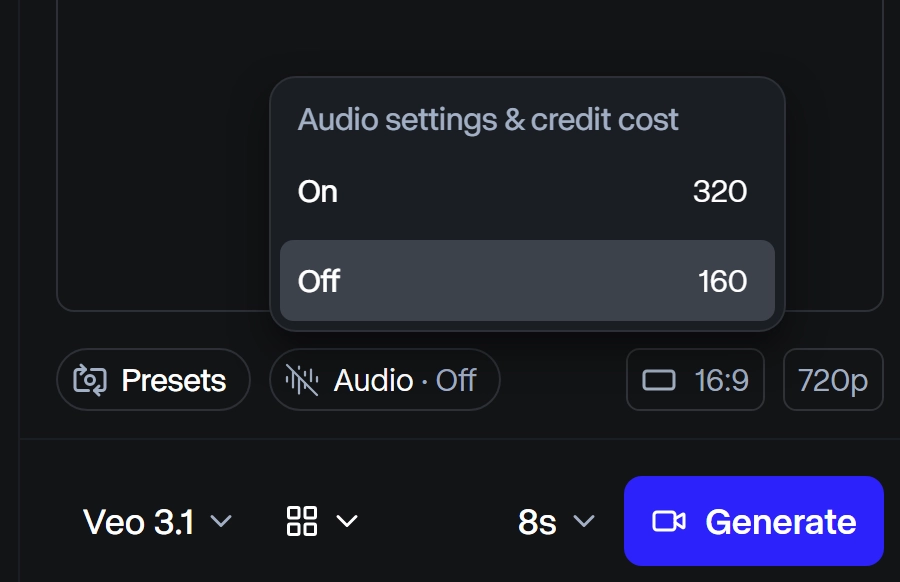Click the Presets camera-swap icon
The image size is (900, 582).
point(90,380)
